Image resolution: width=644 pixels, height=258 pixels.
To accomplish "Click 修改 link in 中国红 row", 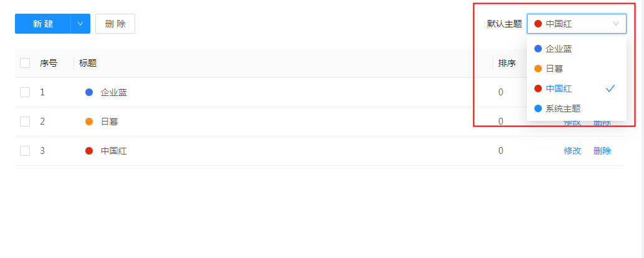I will pyautogui.click(x=572, y=151).
